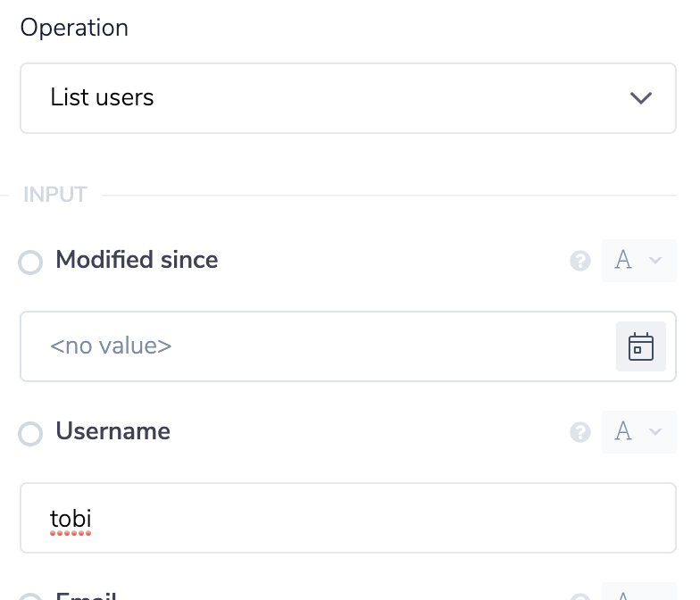700x600 pixels.
Task: Click the INPUT section header
Action: tap(55, 195)
